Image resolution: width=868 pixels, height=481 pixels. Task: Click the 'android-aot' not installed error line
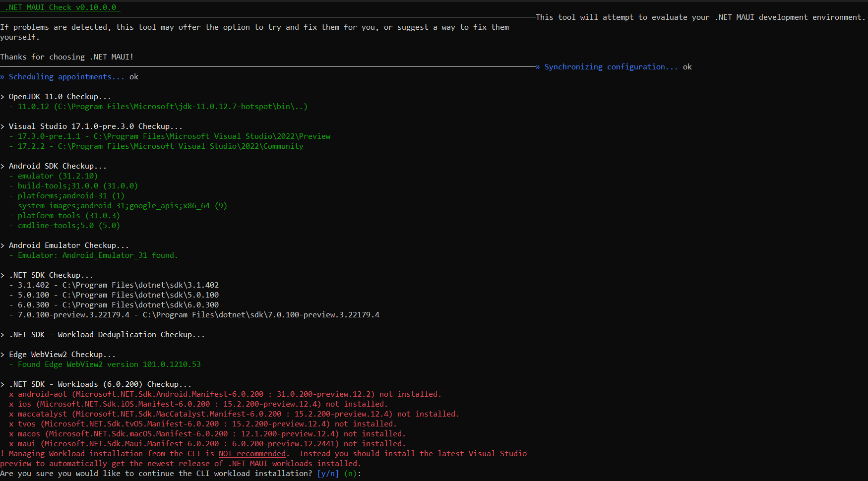point(225,394)
